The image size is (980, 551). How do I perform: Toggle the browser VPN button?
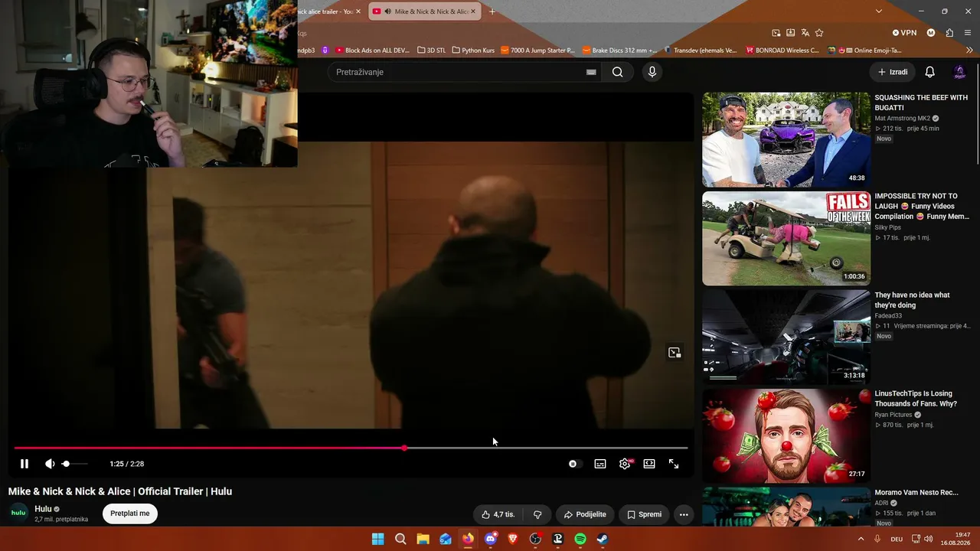coord(904,33)
